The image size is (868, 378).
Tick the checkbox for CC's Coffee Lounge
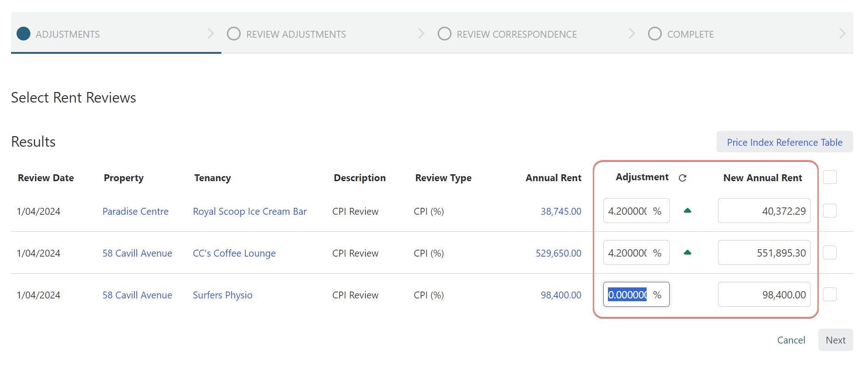830,252
